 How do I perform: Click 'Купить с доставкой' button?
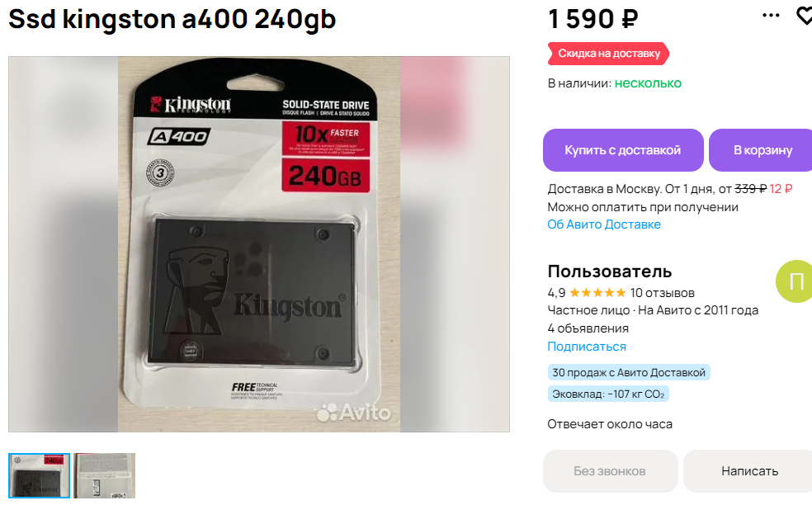click(x=623, y=150)
